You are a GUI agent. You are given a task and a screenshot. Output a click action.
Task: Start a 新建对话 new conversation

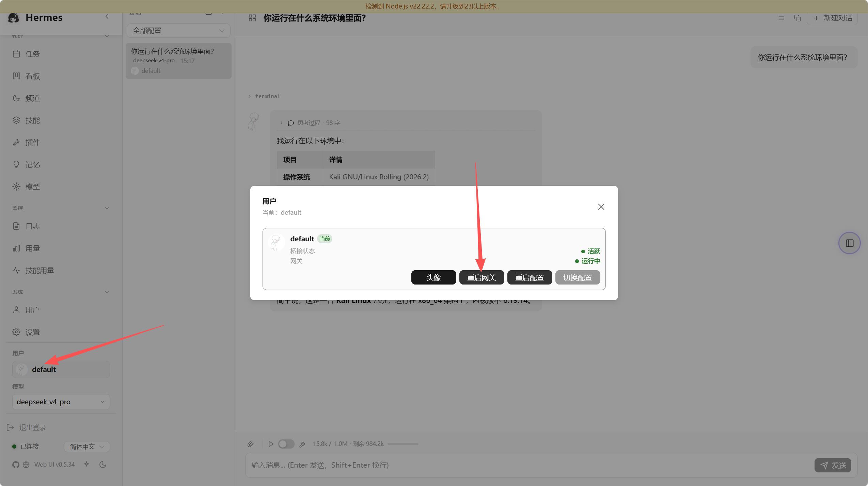pyautogui.click(x=832, y=18)
